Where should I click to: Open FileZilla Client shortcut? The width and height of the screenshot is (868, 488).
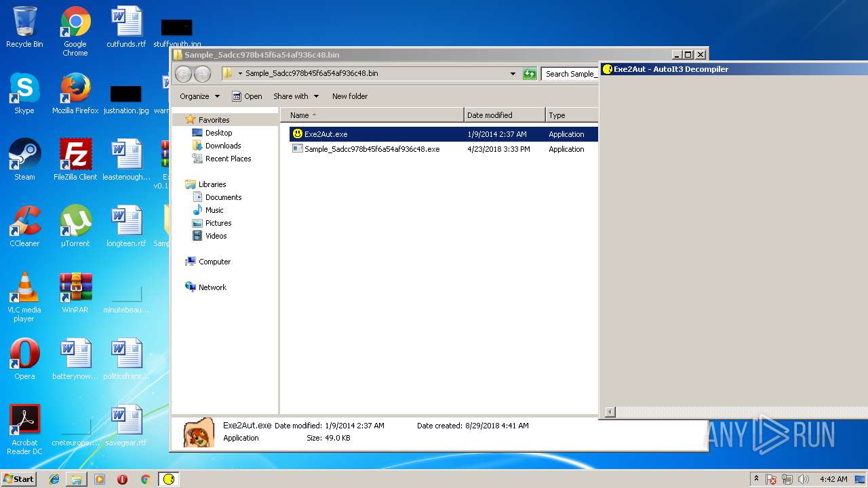tap(75, 160)
